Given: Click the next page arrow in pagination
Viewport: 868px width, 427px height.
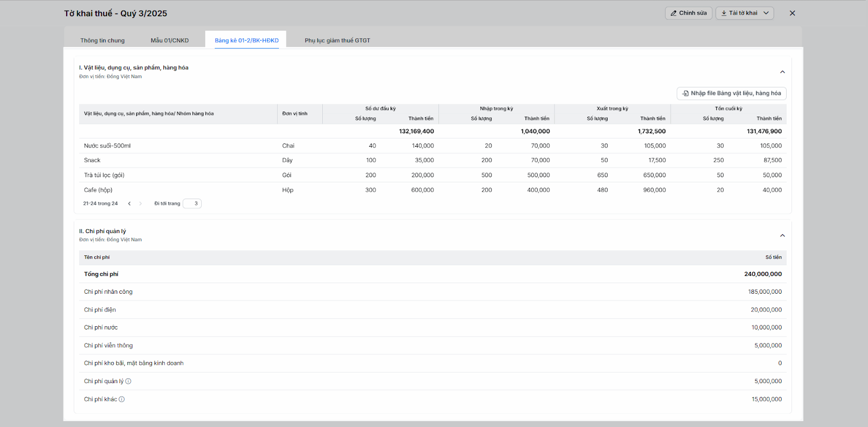Looking at the screenshot, I should [x=141, y=204].
